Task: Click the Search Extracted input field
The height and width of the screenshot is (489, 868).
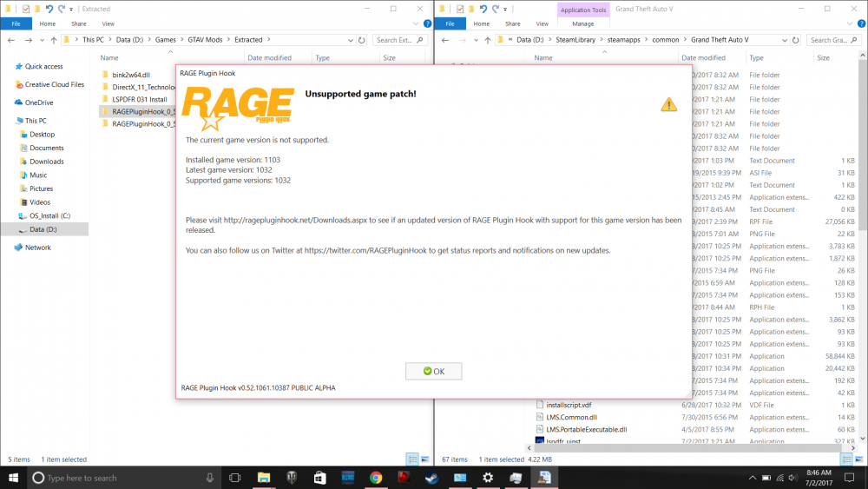Action: pyautogui.click(x=399, y=40)
